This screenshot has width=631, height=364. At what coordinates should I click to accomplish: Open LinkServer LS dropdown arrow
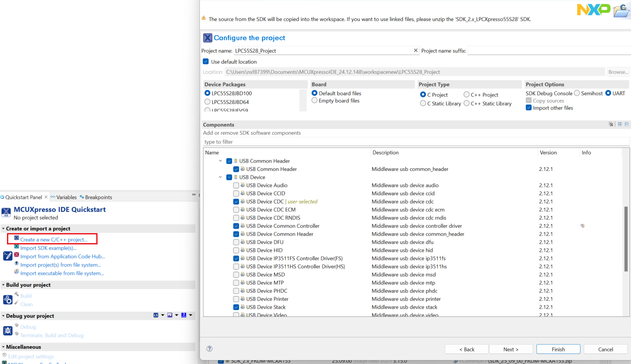(162, 315)
